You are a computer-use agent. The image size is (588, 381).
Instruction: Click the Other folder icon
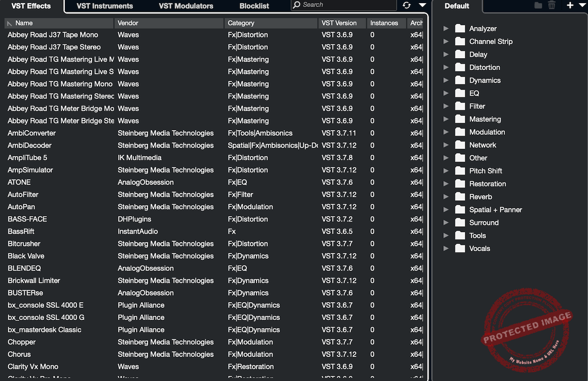tap(460, 157)
